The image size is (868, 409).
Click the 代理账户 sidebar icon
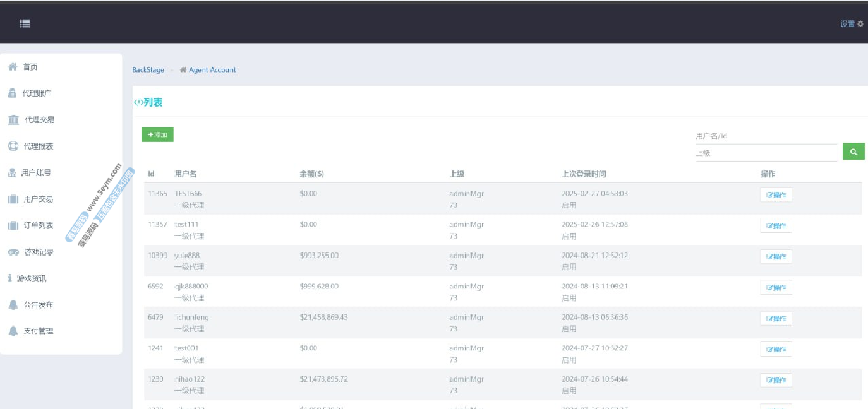coord(12,93)
